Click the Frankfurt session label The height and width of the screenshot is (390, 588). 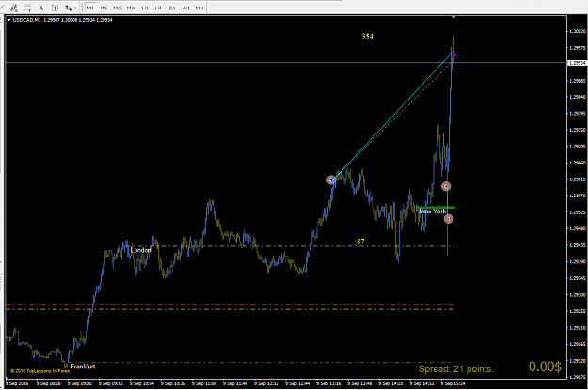point(83,367)
